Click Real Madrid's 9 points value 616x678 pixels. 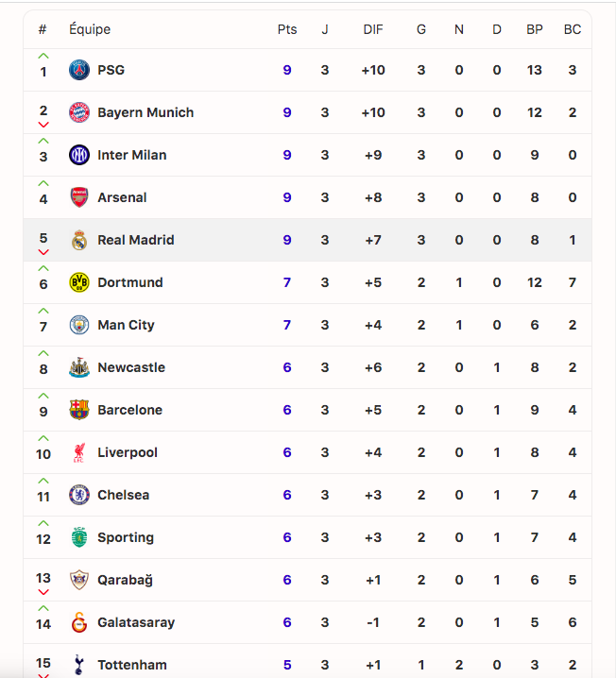(287, 240)
